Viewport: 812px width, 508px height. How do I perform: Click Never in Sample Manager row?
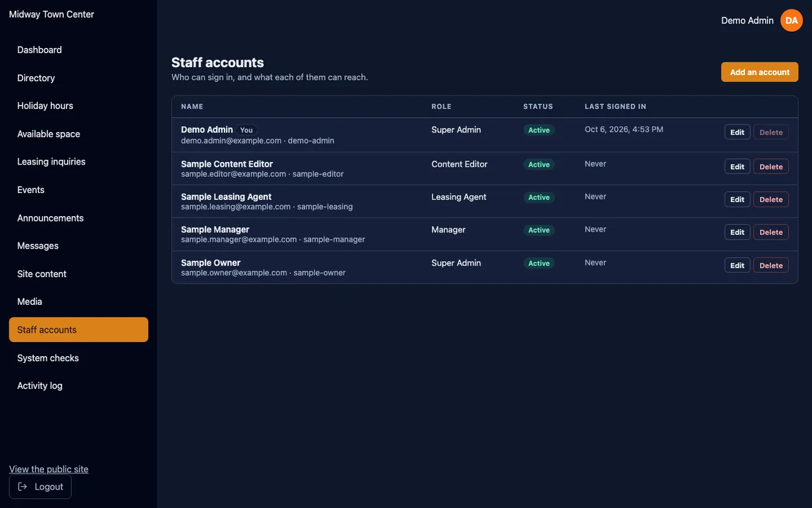[x=595, y=230]
